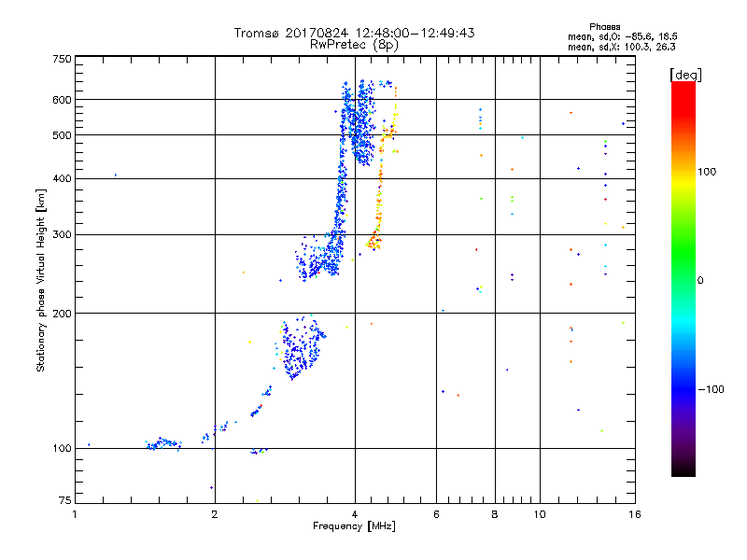747x560 pixels.
Task: Click the x-axis tick label '10'
Action: pos(540,514)
